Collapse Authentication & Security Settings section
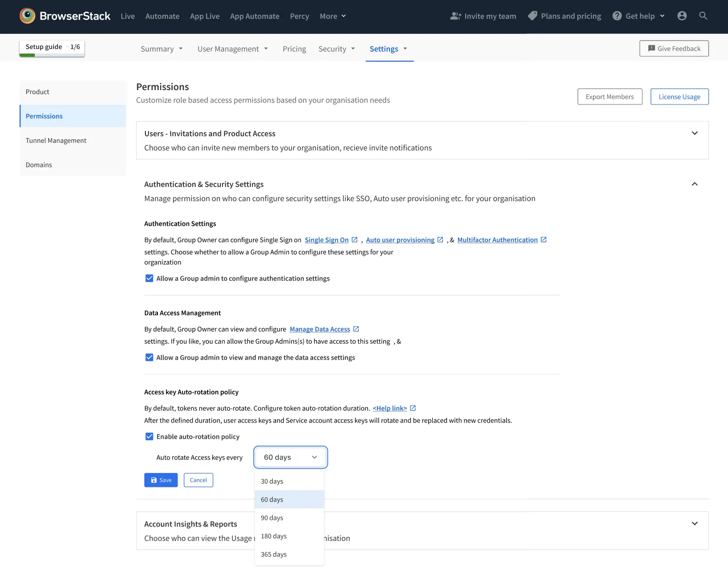Viewport: 728px width, 573px height. (695, 184)
